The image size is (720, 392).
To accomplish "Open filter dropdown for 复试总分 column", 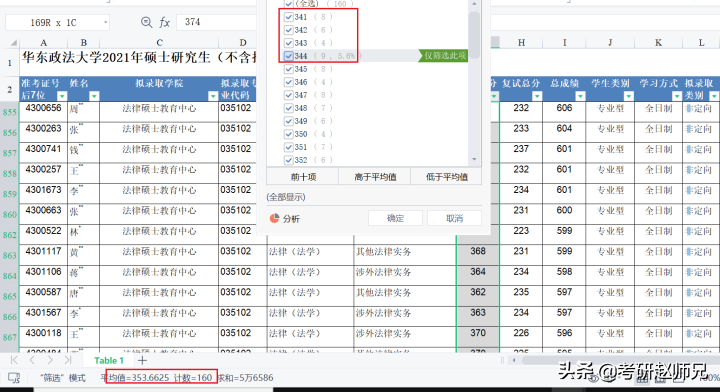I will [x=536, y=95].
